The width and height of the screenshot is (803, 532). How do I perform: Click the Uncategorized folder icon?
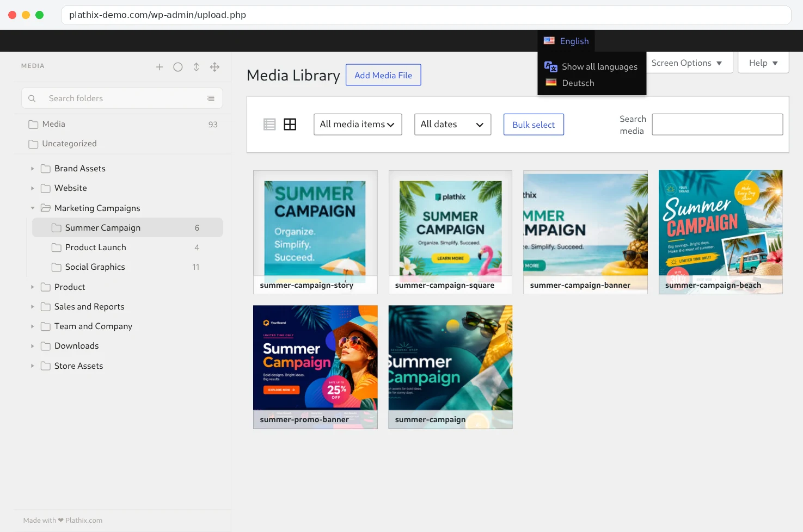33,144
